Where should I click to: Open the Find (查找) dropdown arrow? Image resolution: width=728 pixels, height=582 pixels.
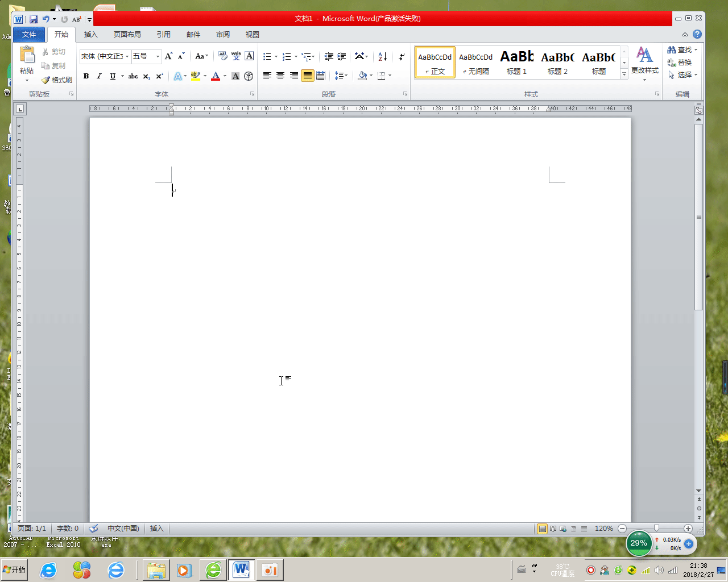(x=696, y=50)
